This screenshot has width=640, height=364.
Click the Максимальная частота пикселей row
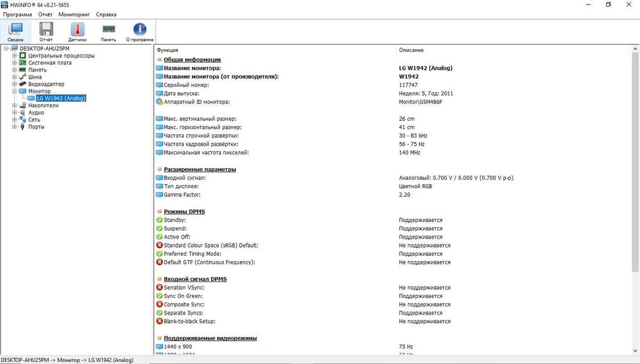206,153
